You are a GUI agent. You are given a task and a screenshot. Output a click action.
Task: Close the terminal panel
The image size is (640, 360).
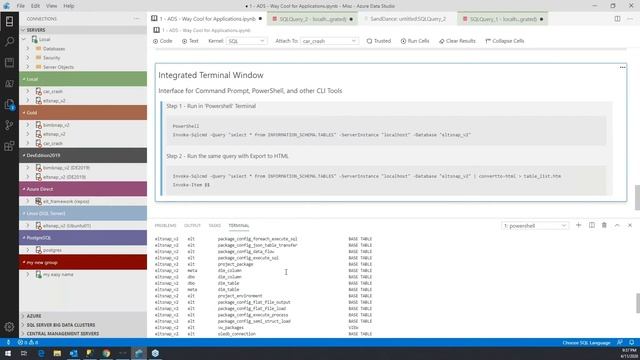point(630,225)
